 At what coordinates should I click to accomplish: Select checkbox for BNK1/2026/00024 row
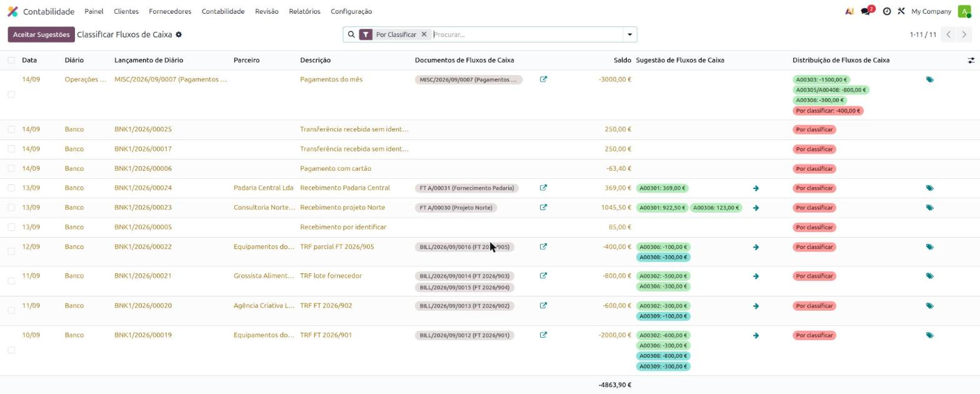point(11,188)
